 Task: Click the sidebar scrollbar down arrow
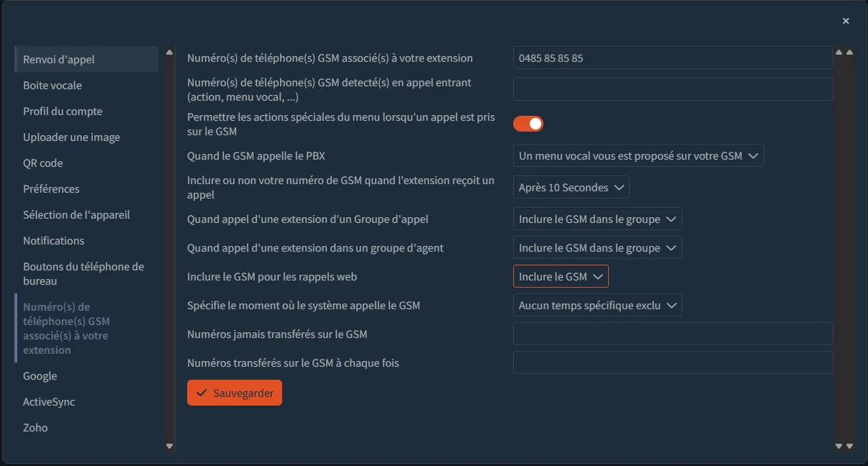tap(170, 446)
